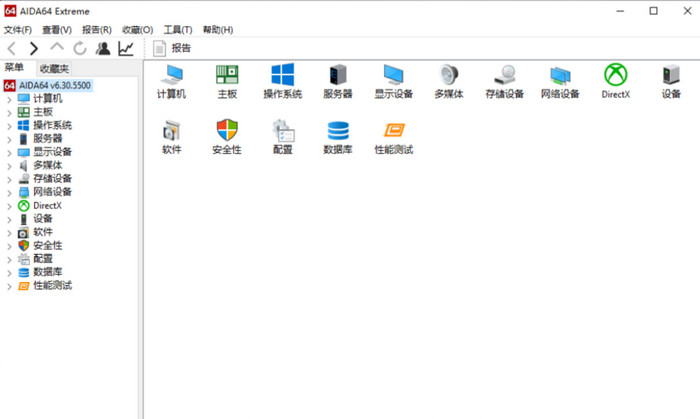The image size is (700, 419).
Task: Open the 收藏(O) menu
Action: click(x=138, y=30)
